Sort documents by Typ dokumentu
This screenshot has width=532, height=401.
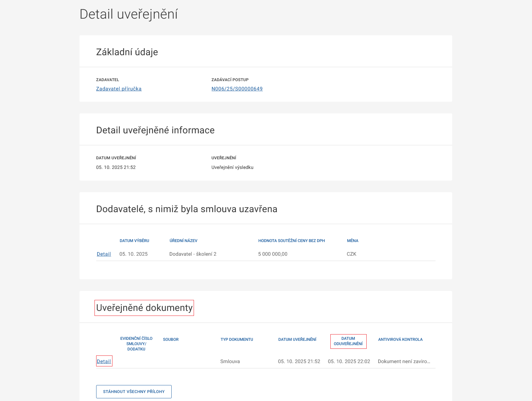click(237, 339)
